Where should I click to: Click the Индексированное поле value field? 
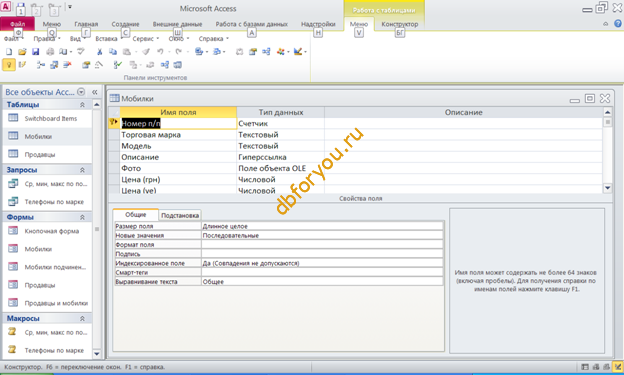[x=322, y=263]
